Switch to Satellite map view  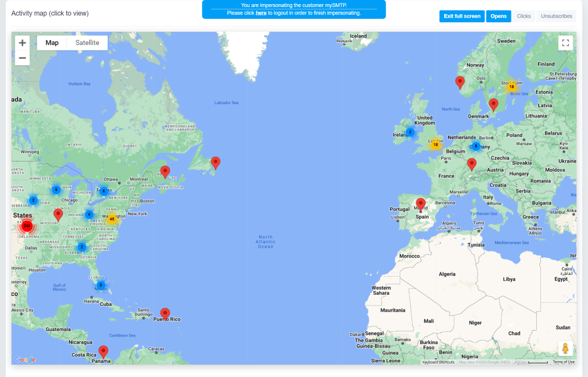(x=87, y=43)
